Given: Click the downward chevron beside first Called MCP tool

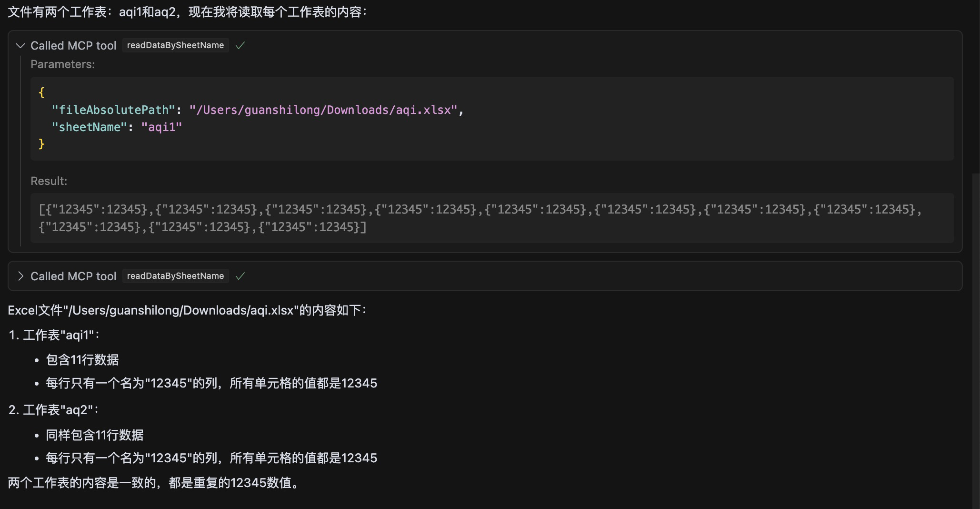Looking at the screenshot, I should [x=20, y=45].
